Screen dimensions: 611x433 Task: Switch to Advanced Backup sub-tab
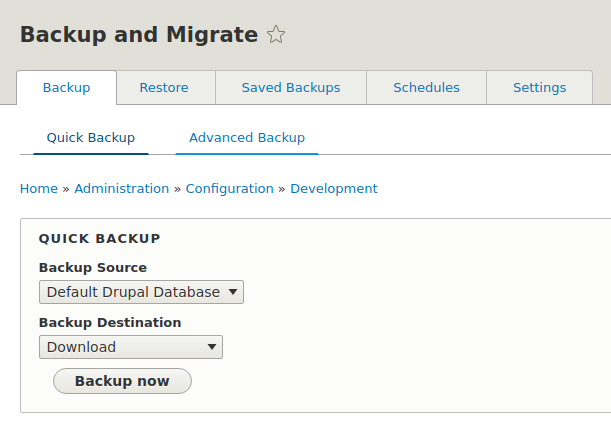point(247,138)
